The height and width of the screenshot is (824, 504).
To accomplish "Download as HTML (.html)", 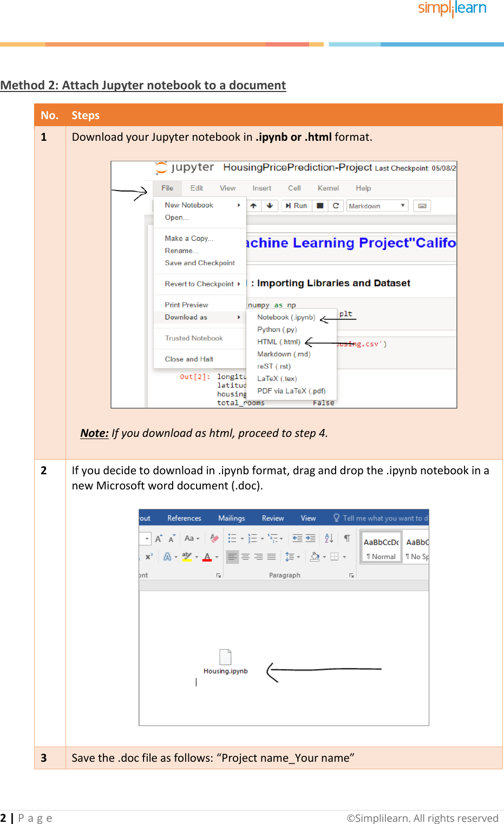I will pyautogui.click(x=278, y=342).
